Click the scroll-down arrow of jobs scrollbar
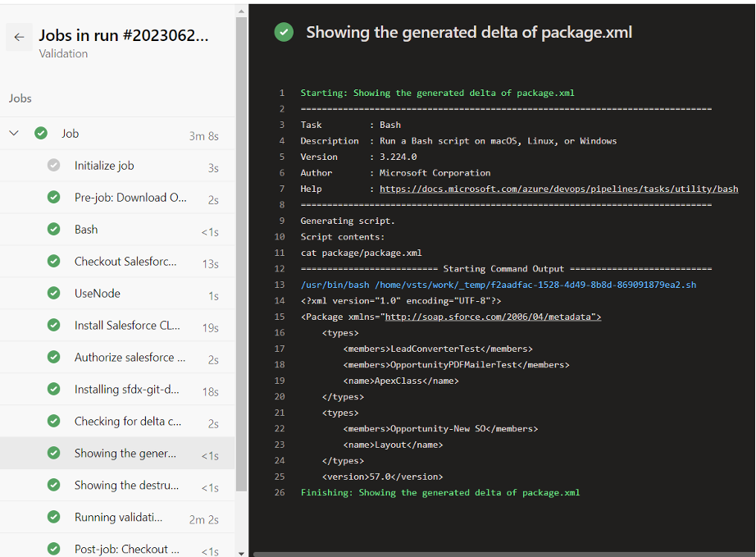The height and width of the screenshot is (557, 756). click(x=241, y=553)
